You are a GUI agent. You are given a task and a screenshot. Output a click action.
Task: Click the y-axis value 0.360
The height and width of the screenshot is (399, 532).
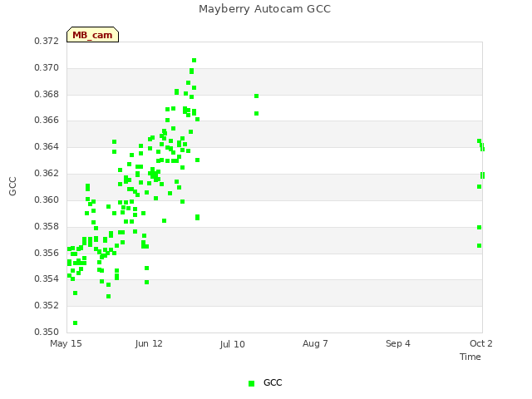47,199
